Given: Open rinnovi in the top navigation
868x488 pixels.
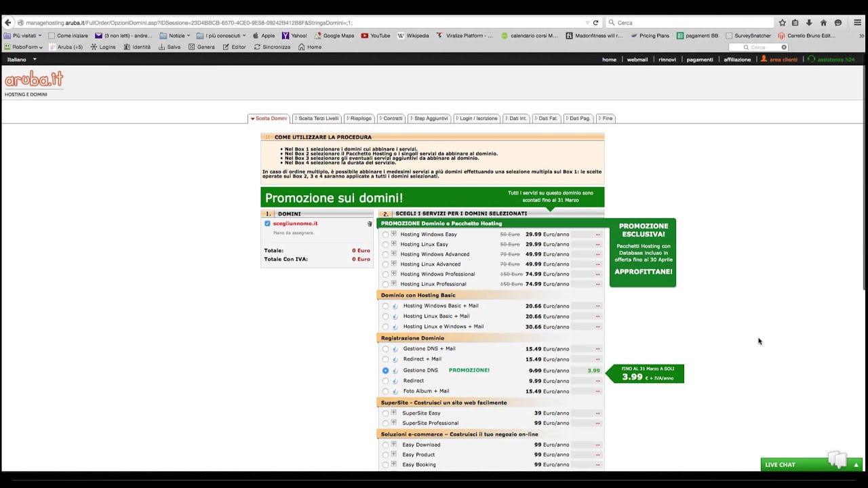Looking at the screenshot, I should 667,60.
